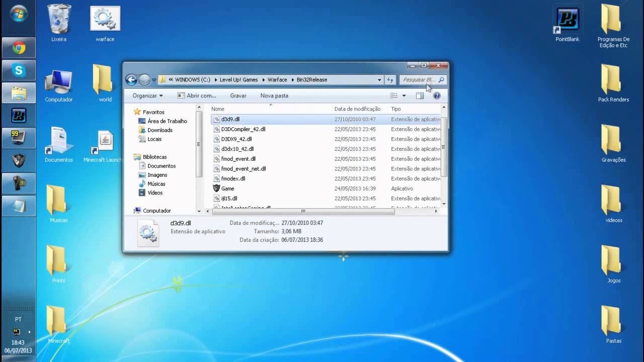The height and width of the screenshot is (362, 644).
Task: Open the Windows Start button
Action: [18, 13]
